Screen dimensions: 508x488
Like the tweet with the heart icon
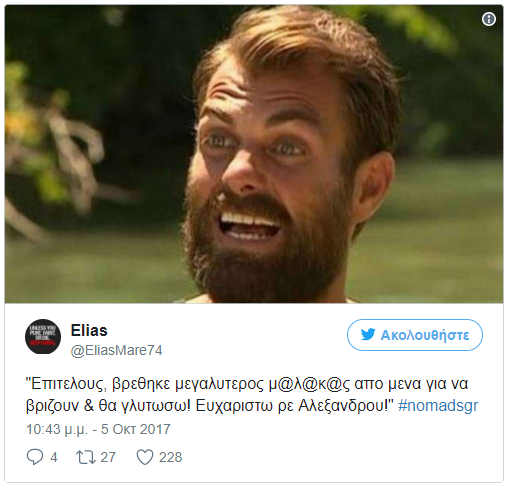(145, 457)
